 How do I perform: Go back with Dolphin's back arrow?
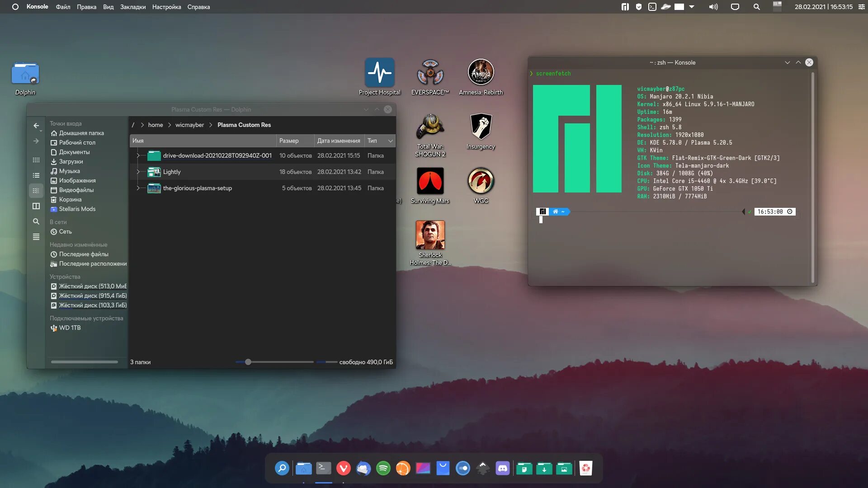click(36, 126)
